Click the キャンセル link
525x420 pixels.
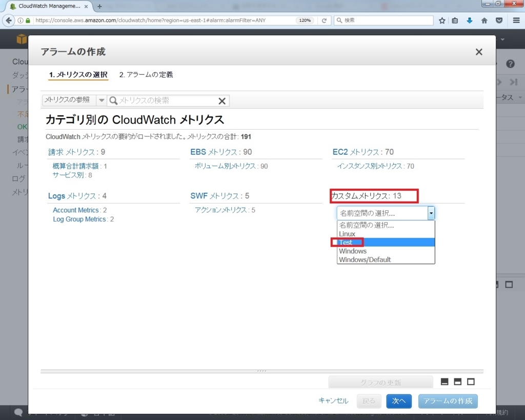click(x=333, y=401)
